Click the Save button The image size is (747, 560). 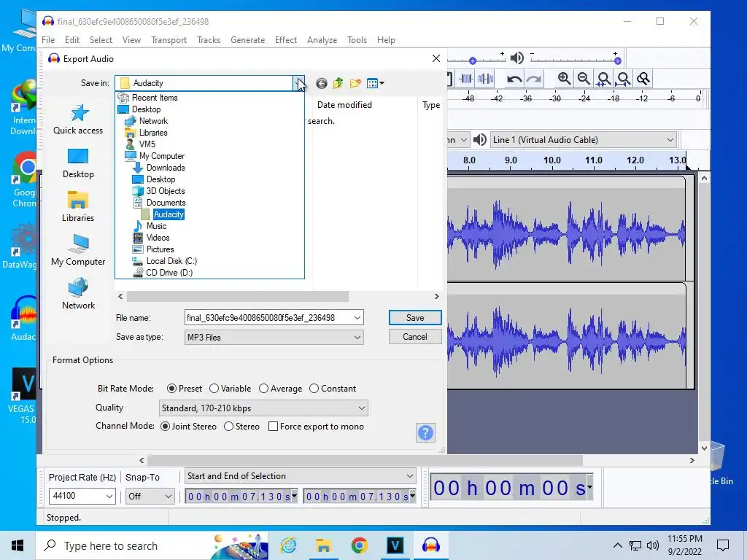coord(415,318)
